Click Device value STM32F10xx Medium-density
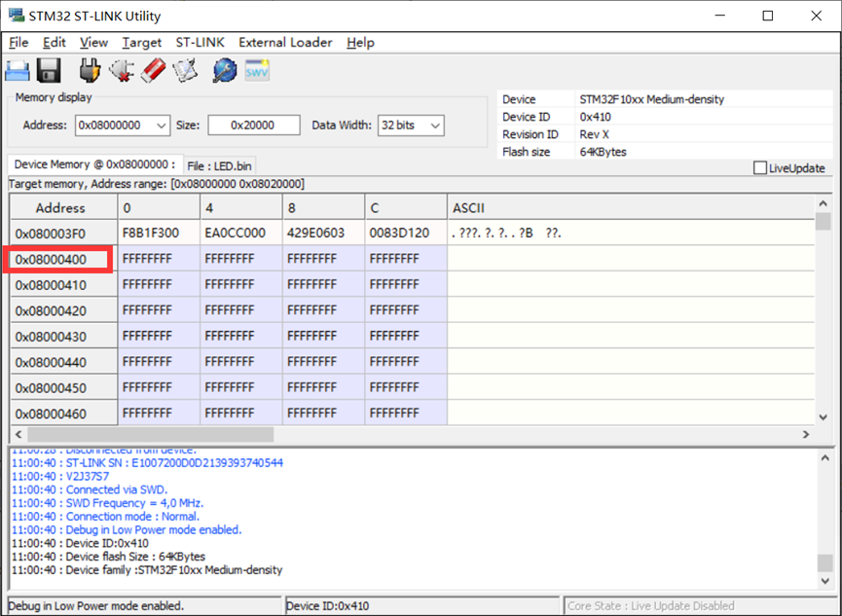 [652, 99]
